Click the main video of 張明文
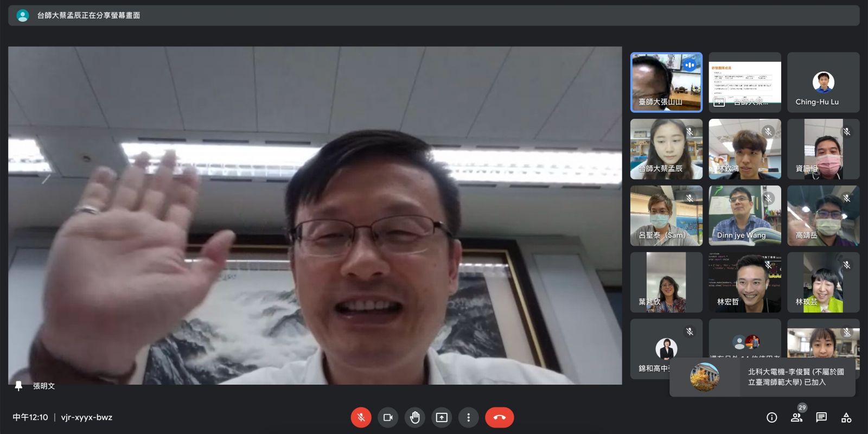 (x=315, y=215)
